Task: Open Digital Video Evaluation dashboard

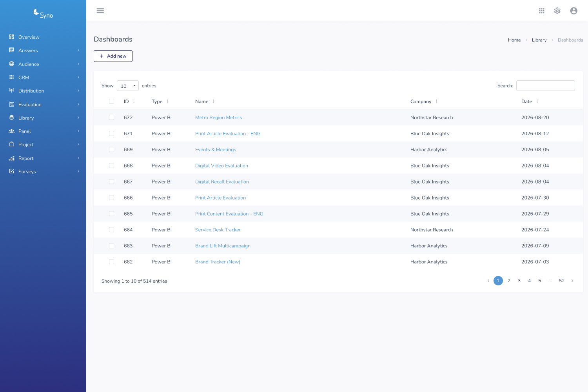Action: (x=221, y=166)
